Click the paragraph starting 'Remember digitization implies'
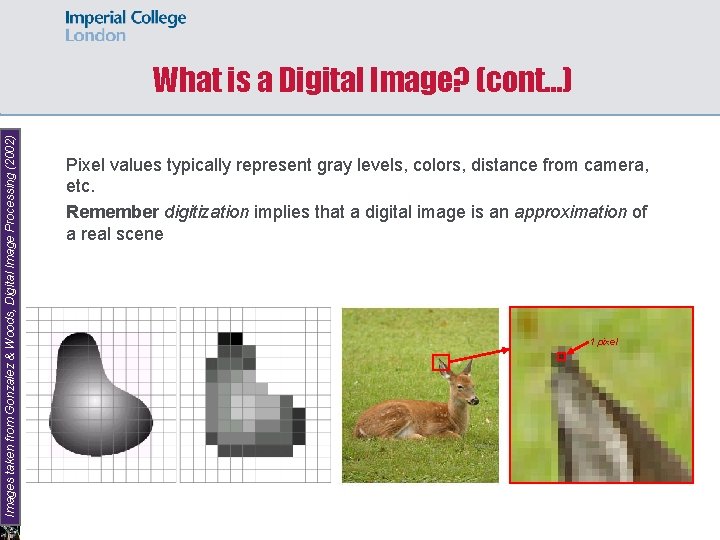 click(356, 223)
